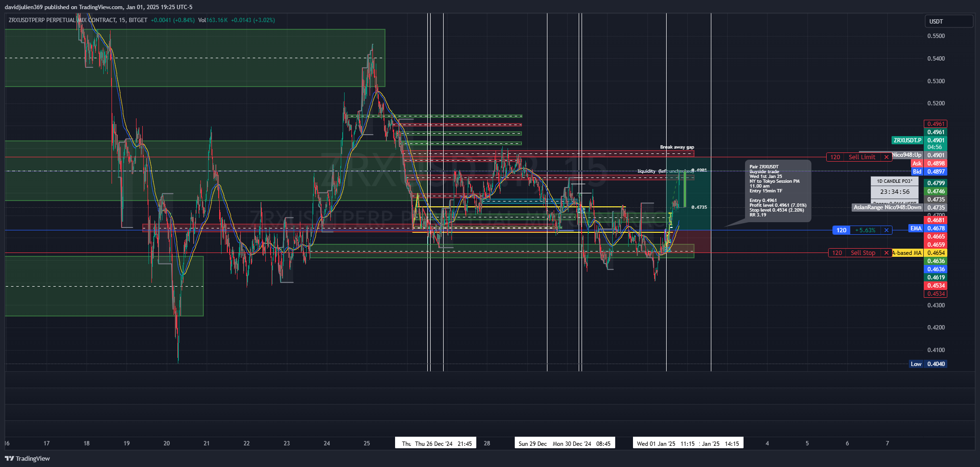
Task: Click the 0.4735 profit label beside green bar
Action: 699,207
